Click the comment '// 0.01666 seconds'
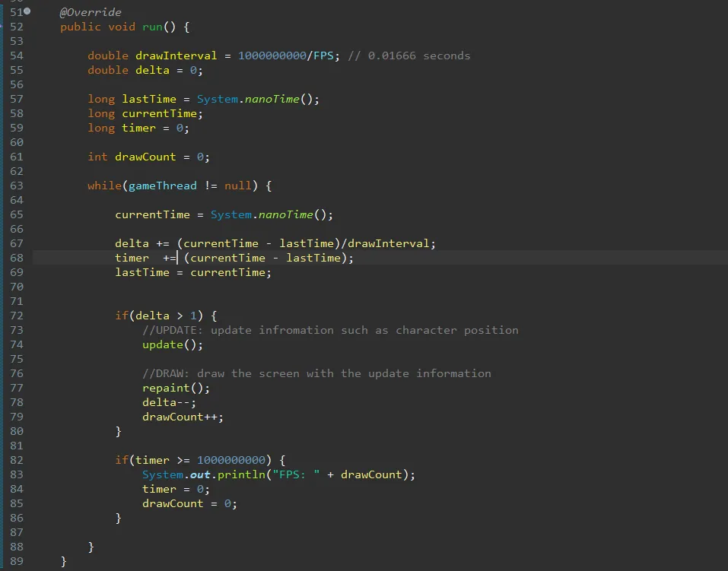The height and width of the screenshot is (571, 728). (409, 56)
